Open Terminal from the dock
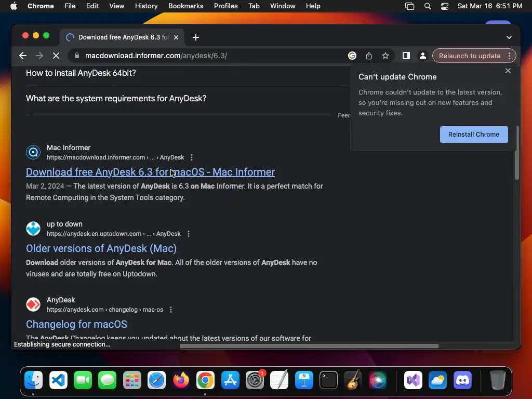 pos(328,380)
